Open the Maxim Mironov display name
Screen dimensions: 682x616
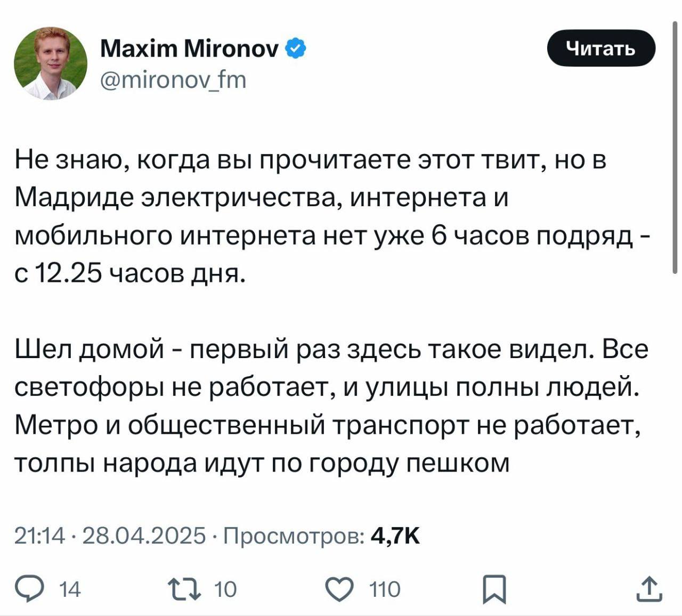(189, 49)
